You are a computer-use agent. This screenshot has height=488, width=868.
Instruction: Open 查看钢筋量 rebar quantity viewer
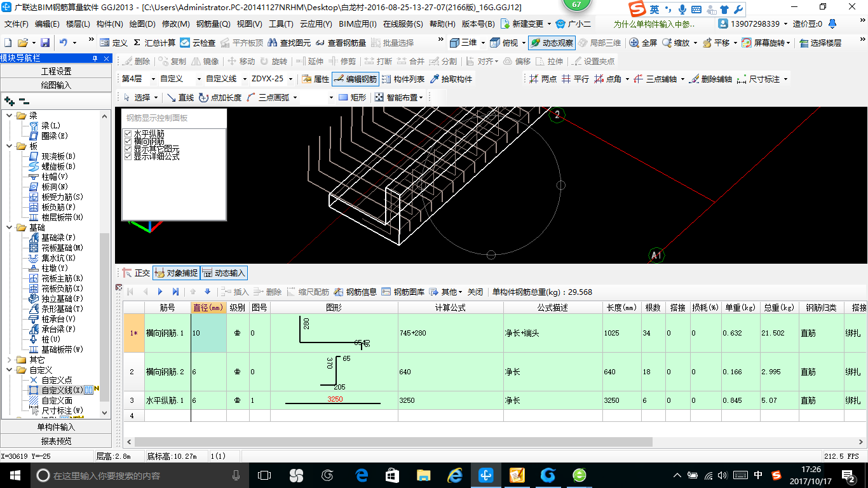coord(341,43)
